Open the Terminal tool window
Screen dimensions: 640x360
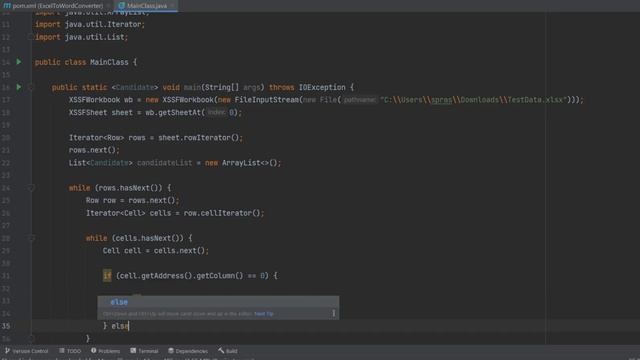coord(144,351)
